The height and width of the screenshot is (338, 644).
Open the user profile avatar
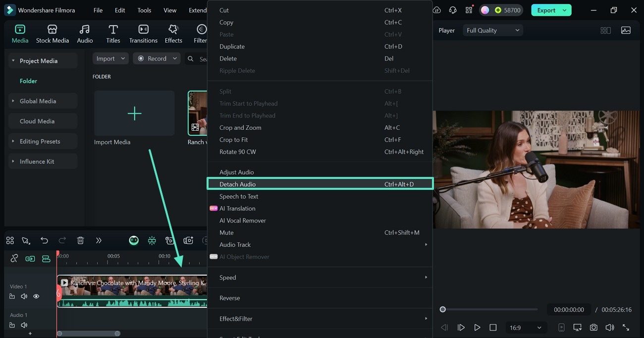[485, 10]
